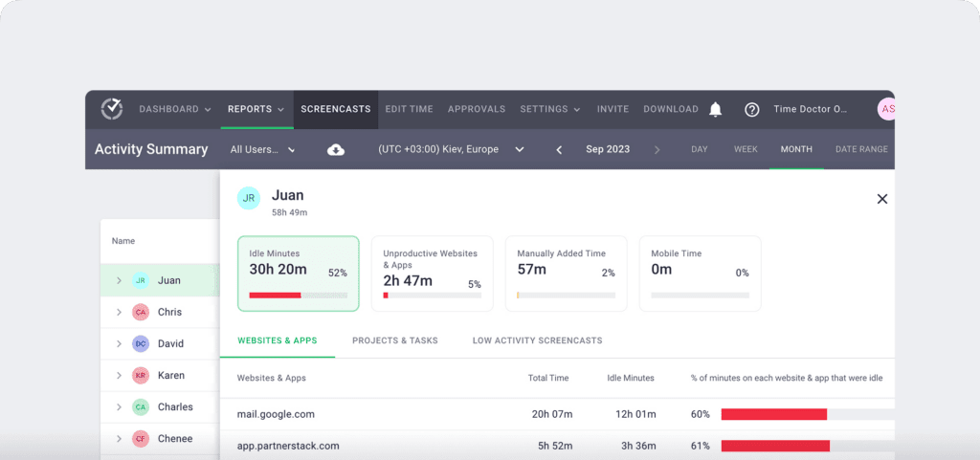Select the Week view button
Screen dimensions: 980x460
(x=746, y=149)
